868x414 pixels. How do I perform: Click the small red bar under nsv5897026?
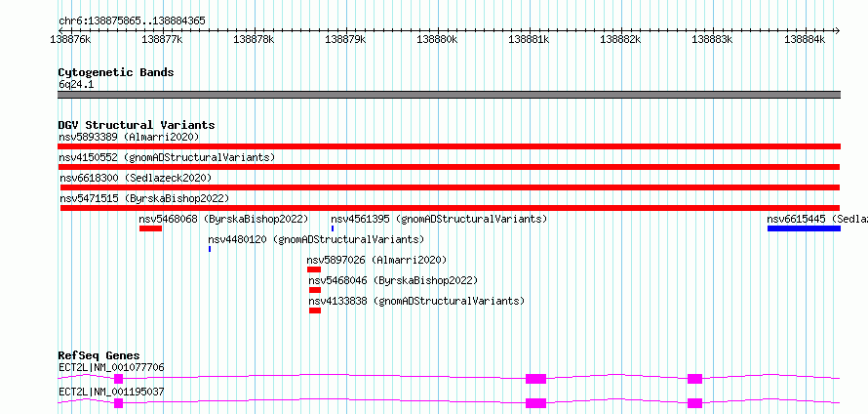(314, 269)
